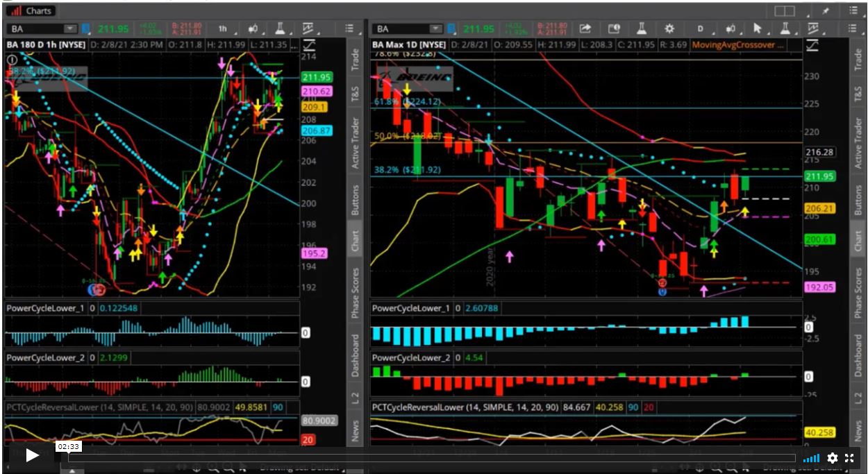Click the video progress bar

pyautogui.click(x=432, y=458)
